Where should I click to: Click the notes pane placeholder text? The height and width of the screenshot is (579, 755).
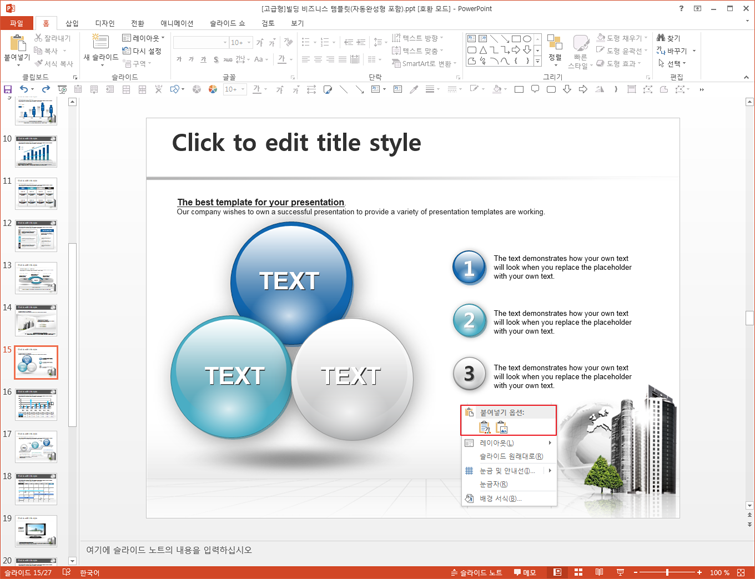169,550
